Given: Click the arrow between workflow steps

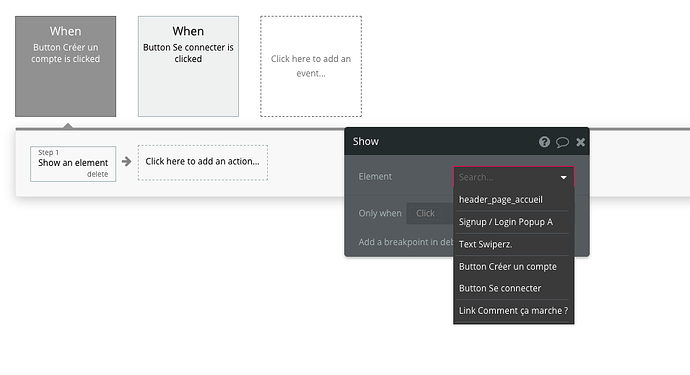Looking at the screenshot, I should [126, 162].
